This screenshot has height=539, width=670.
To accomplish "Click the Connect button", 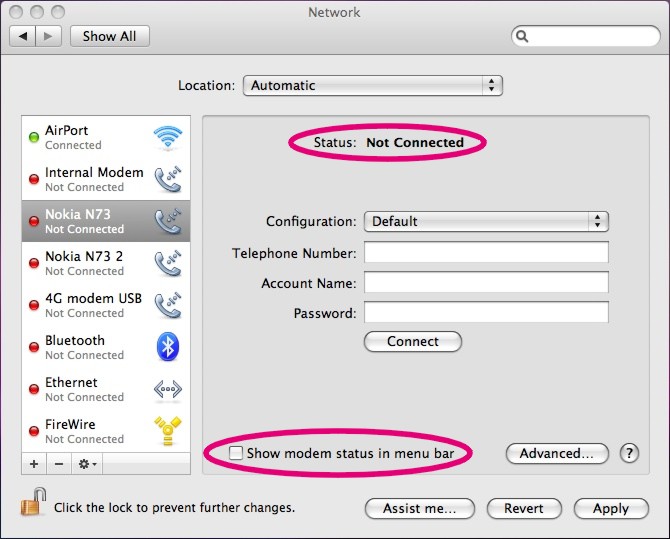I will pos(413,342).
